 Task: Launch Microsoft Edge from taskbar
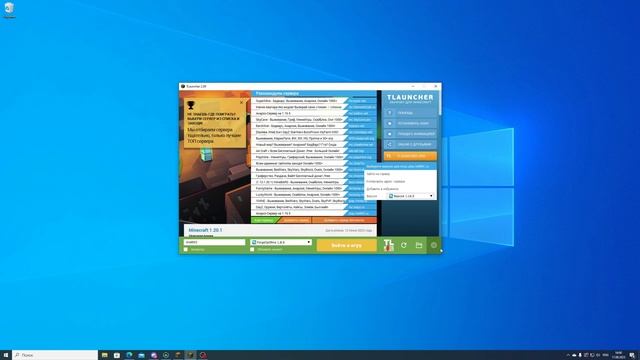[x=129, y=355]
